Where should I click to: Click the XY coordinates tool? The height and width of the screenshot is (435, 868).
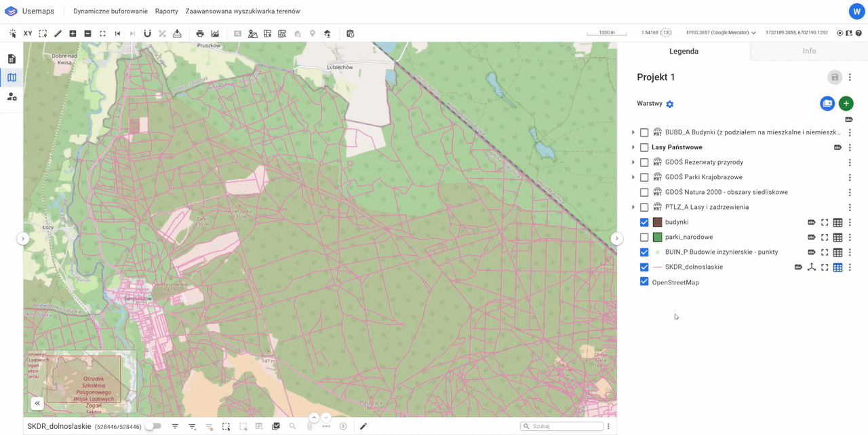pos(28,33)
